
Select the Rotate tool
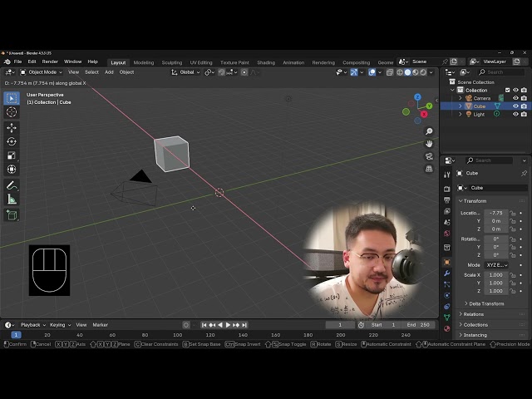point(12,141)
